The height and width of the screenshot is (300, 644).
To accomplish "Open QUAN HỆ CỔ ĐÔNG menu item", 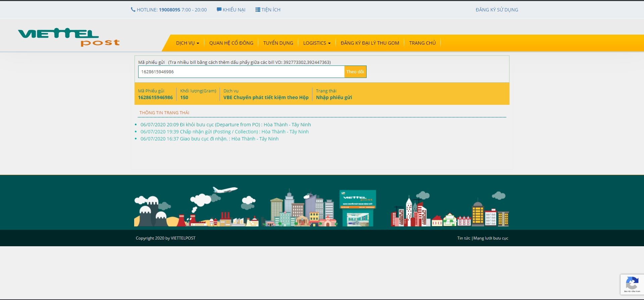I will (231, 43).
